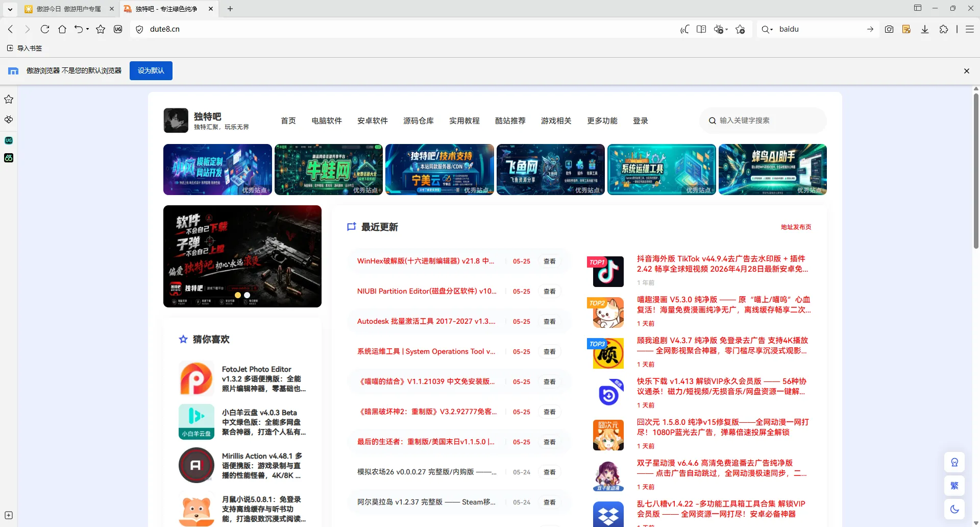Click the 独特吧 site logo avatar
The height and width of the screenshot is (527, 980).
pyautogui.click(x=176, y=121)
